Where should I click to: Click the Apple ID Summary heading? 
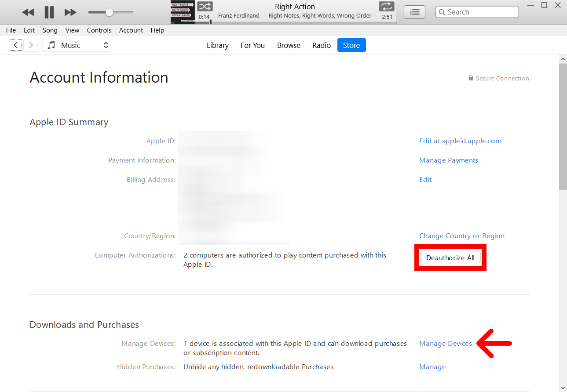click(x=69, y=122)
